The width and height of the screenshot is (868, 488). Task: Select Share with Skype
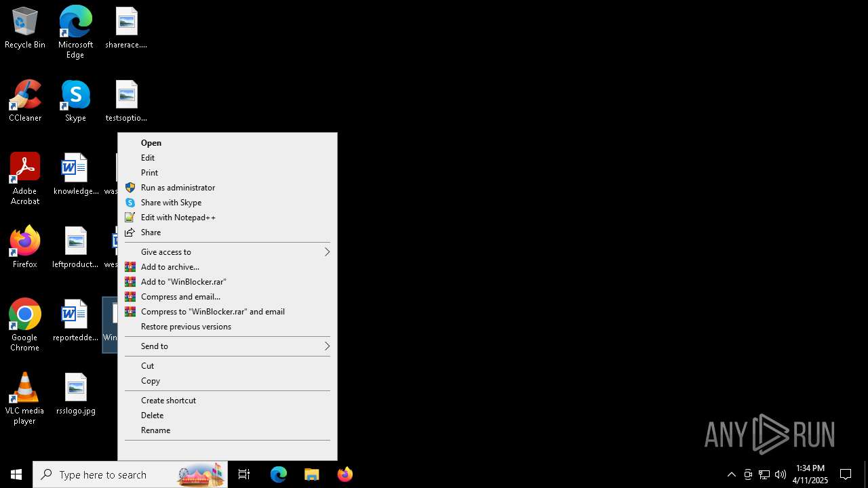(x=227, y=203)
